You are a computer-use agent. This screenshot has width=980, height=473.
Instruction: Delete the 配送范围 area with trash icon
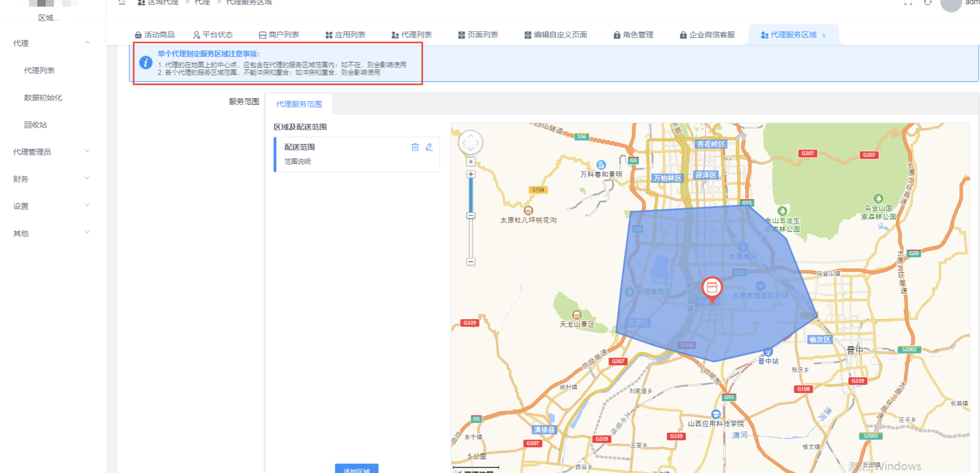(415, 147)
